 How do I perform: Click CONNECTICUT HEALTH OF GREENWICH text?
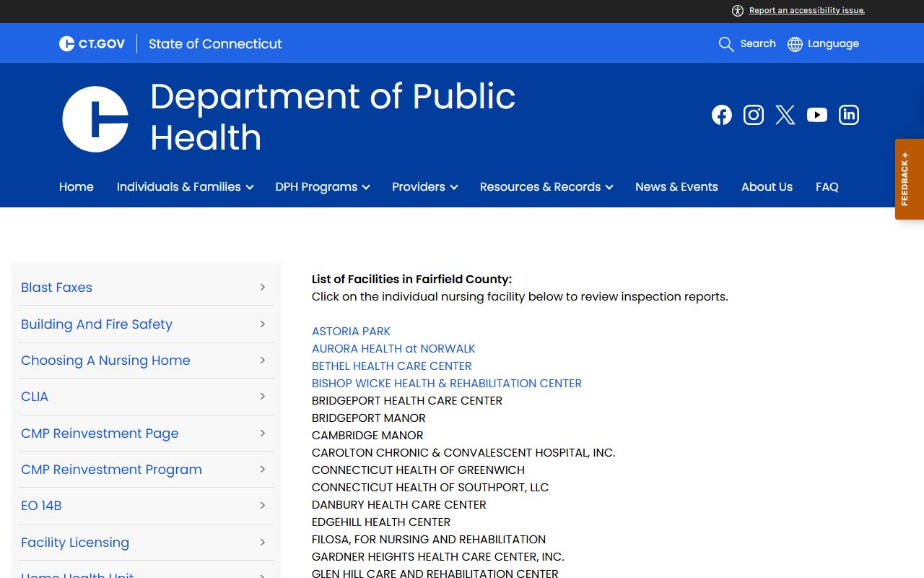(418, 470)
